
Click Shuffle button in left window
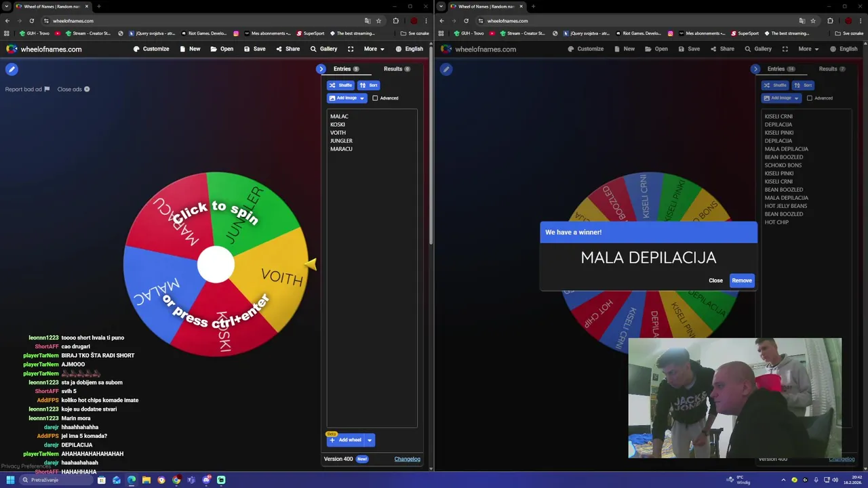click(x=340, y=85)
